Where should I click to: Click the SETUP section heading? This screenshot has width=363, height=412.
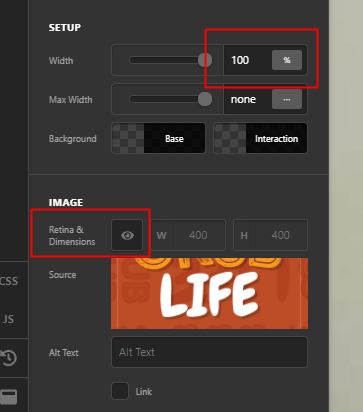click(65, 27)
